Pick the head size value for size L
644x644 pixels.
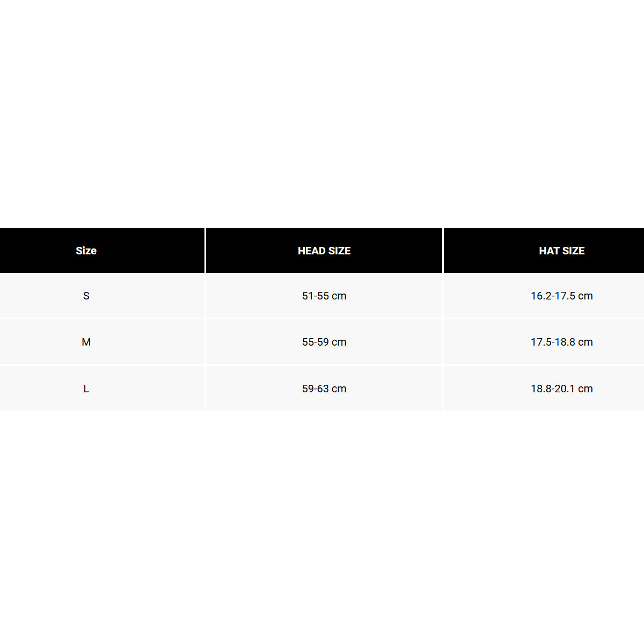(x=324, y=389)
